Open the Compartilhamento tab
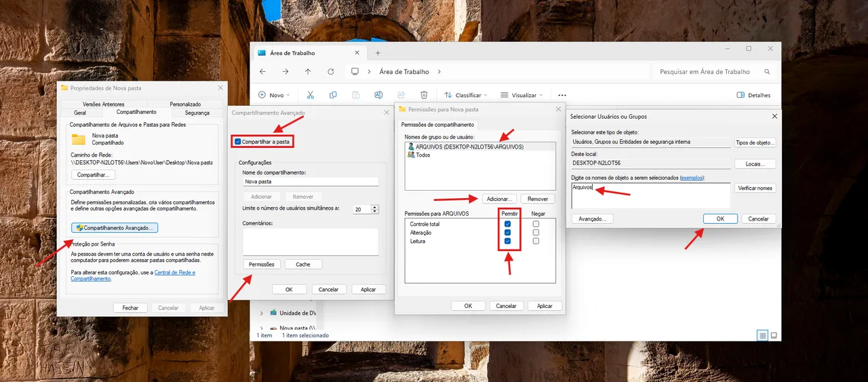The image size is (868, 382). coord(136,112)
